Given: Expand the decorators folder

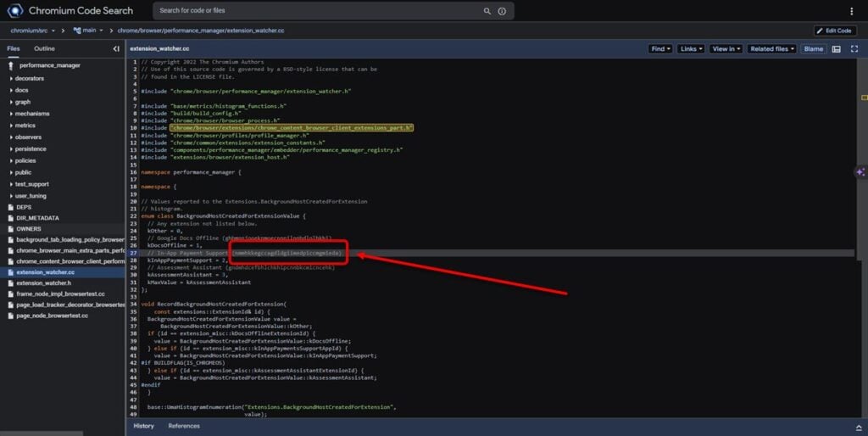Looking at the screenshot, I should pos(30,78).
